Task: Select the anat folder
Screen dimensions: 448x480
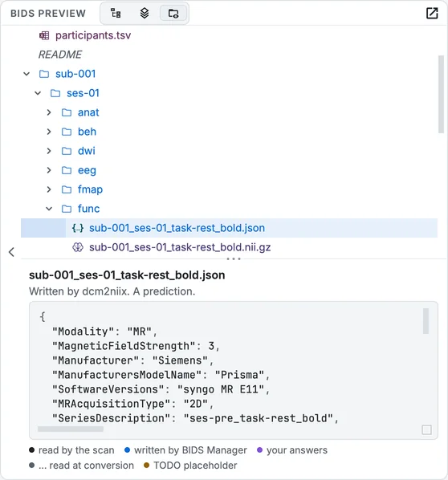Action: tap(88, 112)
